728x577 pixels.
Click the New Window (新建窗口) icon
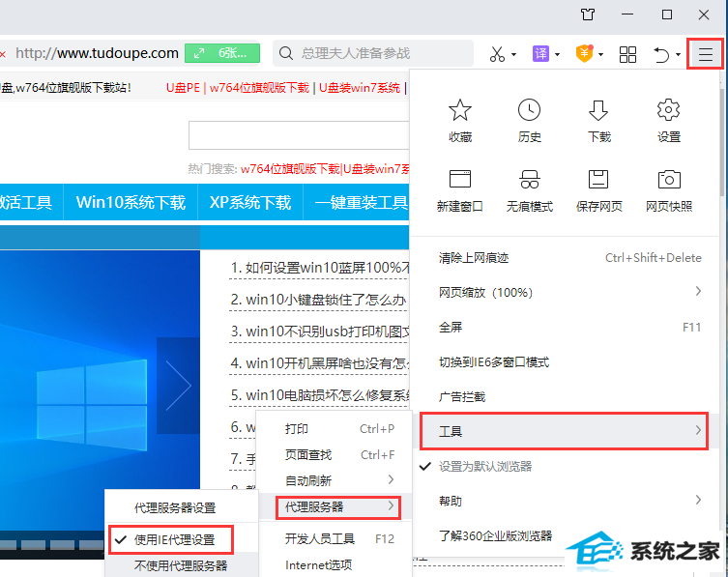(x=459, y=179)
